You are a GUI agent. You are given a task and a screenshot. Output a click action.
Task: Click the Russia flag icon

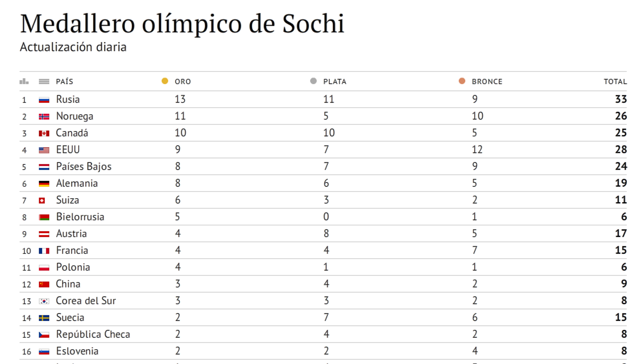click(x=44, y=100)
